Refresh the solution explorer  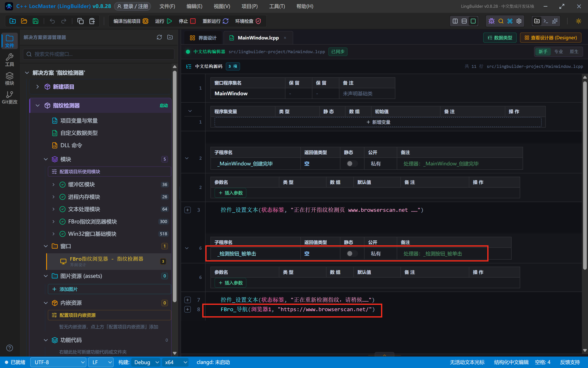coord(159,37)
